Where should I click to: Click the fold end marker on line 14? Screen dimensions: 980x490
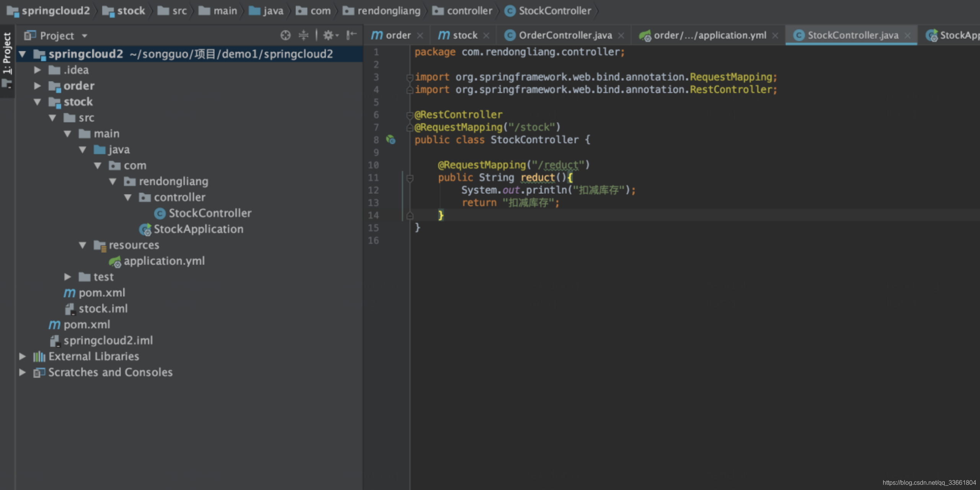[410, 216]
